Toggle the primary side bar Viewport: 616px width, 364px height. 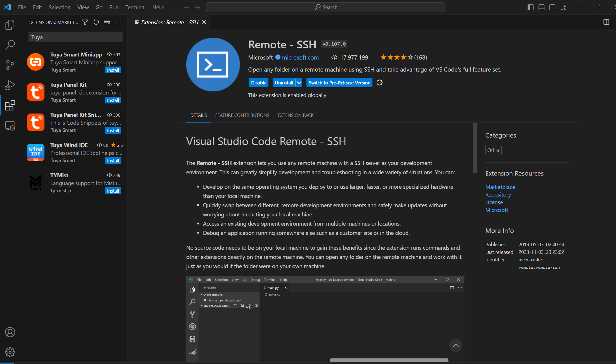530,7
